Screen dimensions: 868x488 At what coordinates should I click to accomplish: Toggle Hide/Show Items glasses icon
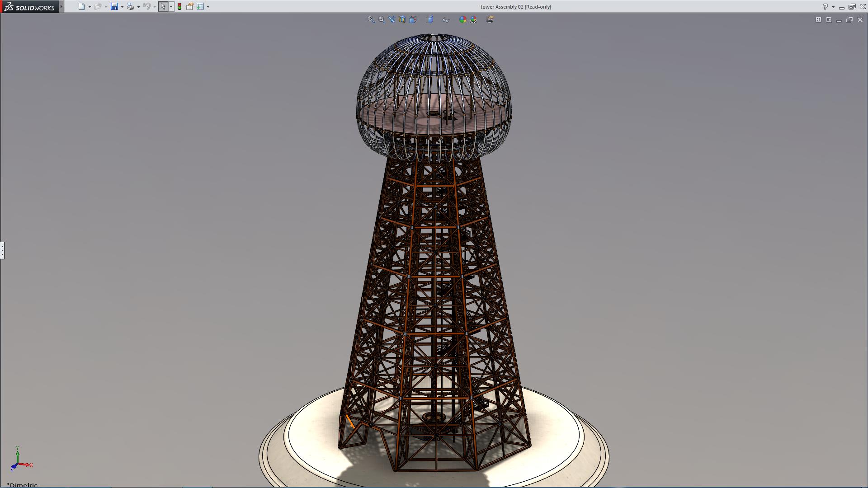[446, 19]
